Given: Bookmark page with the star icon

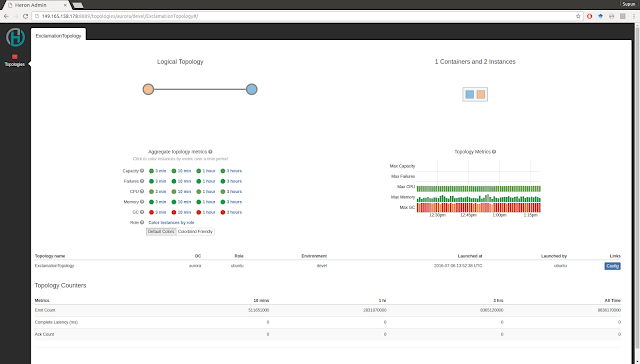Looking at the screenshot, I should click(x=578, y=16).
